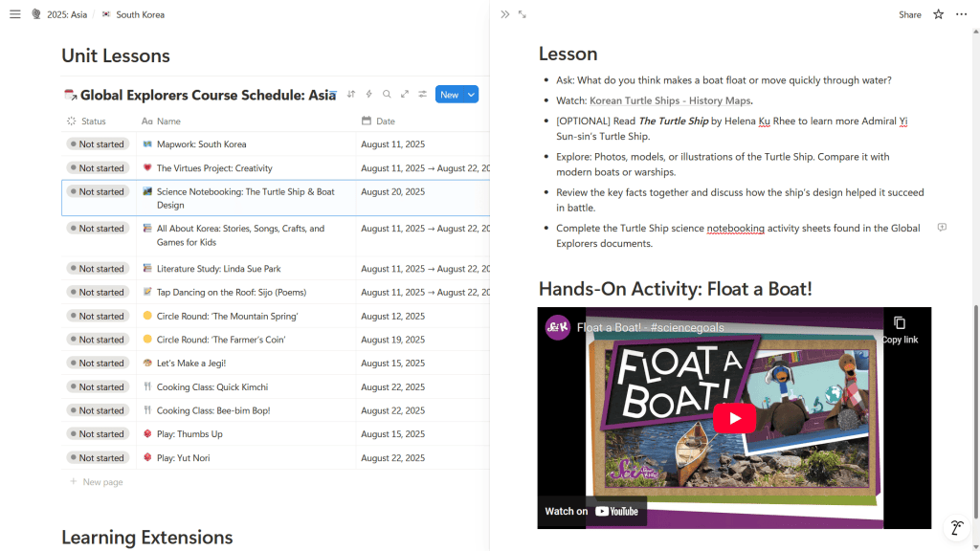Click the sort icon in database toolbar
Viewport: 980px width, 551px height.
pos(351,94)
